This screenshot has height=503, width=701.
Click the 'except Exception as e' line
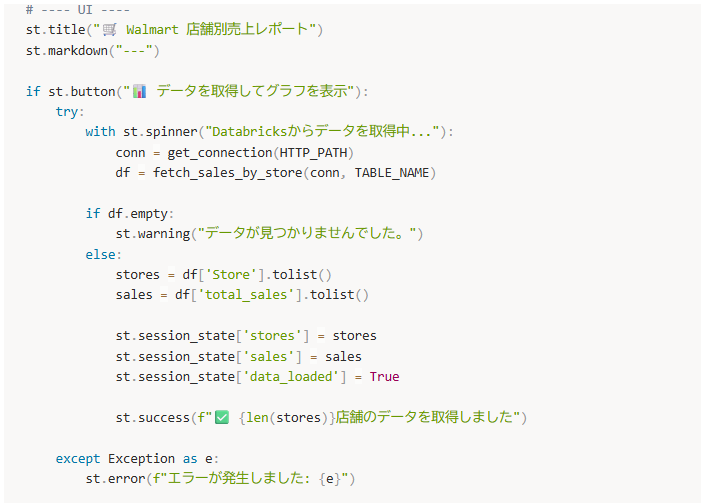tap(137, 459)
